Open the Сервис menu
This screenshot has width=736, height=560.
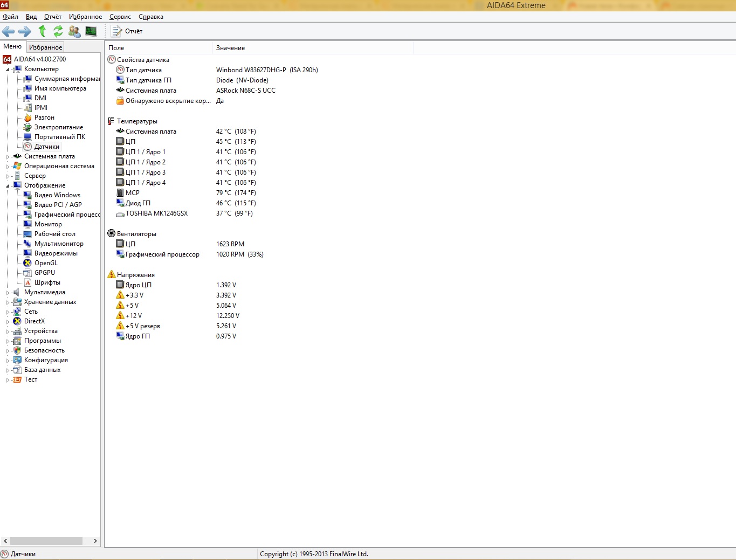coord(120,17)
